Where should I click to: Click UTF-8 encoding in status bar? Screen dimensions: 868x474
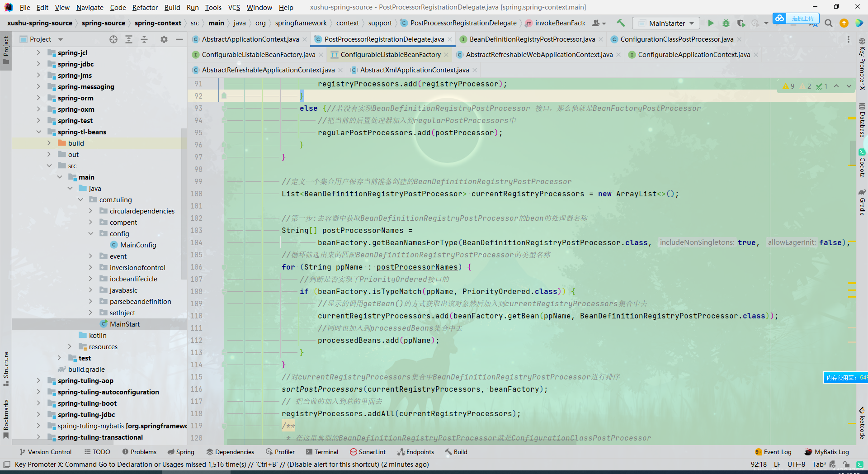pos(796,465)
